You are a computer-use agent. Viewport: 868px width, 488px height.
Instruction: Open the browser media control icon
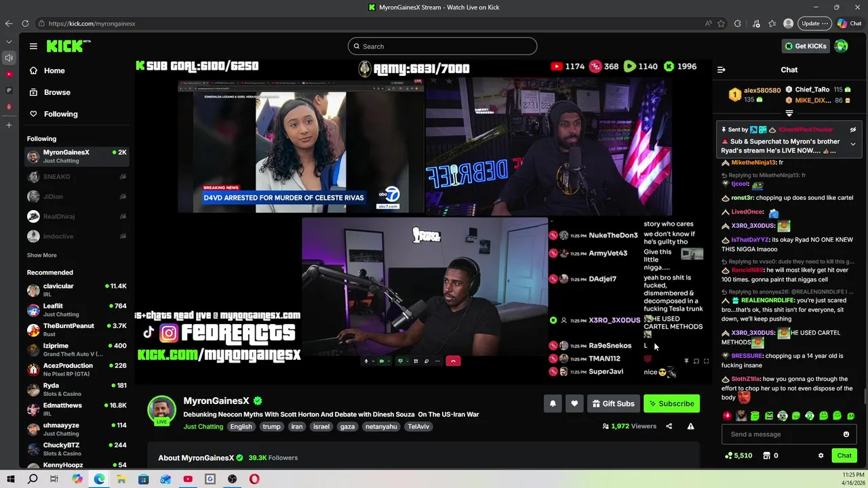(x=756, y=23)
